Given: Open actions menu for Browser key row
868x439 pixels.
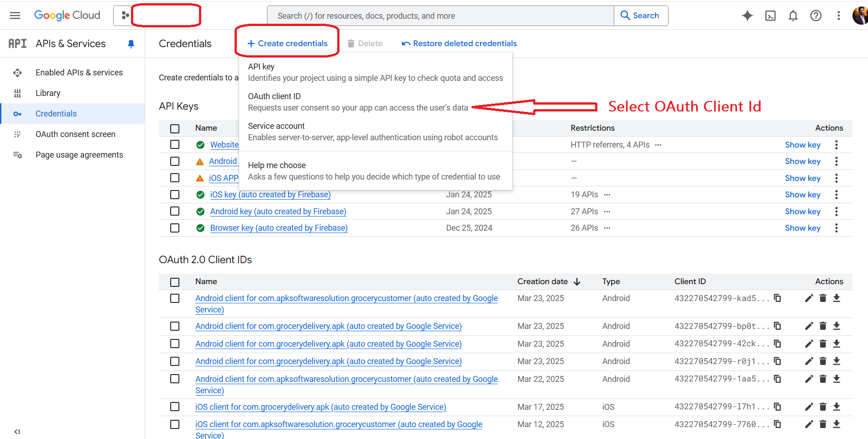Looking at the screenshot, I should [x=836, y=228].
